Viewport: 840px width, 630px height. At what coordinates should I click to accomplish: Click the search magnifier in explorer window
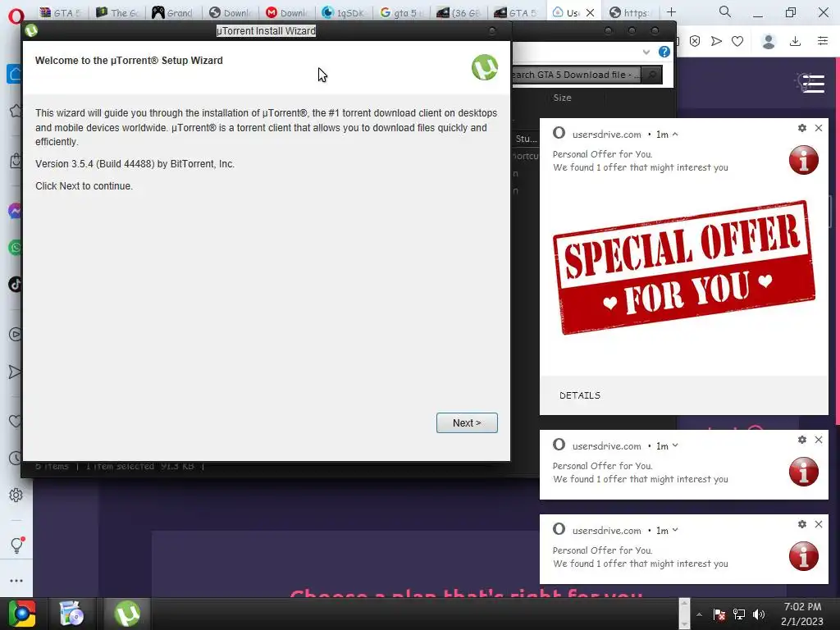tap(652, 75)
